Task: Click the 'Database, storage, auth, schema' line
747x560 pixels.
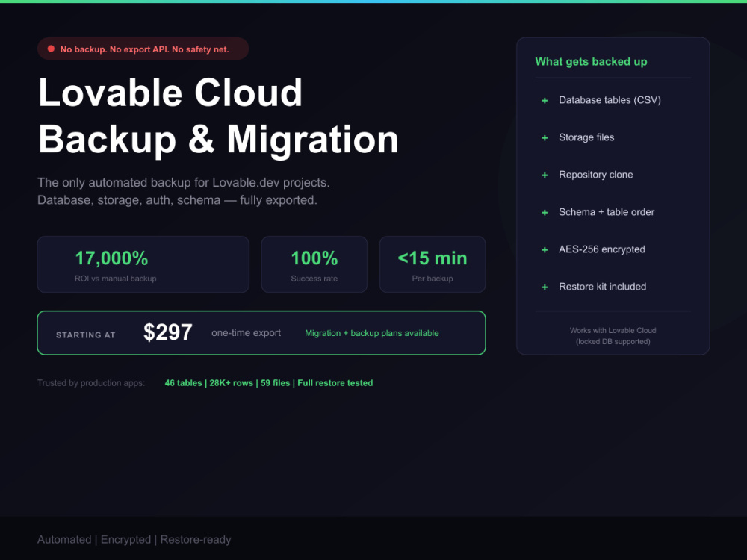Action: (177, 200)
